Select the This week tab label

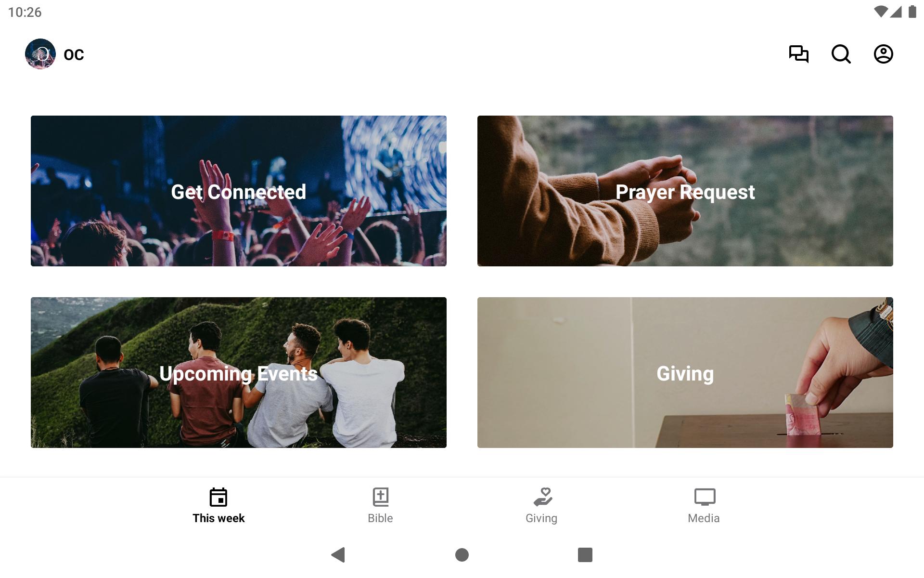point(218,518)
